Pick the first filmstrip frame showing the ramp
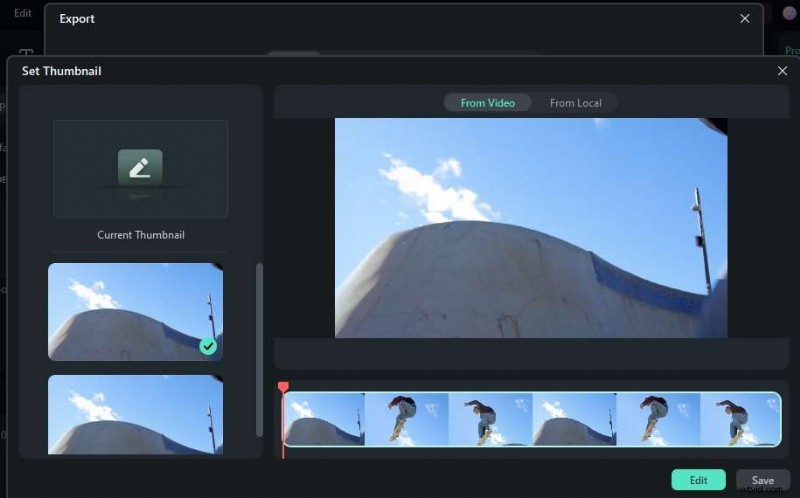The image size is (800, 498). coord(324,419)
